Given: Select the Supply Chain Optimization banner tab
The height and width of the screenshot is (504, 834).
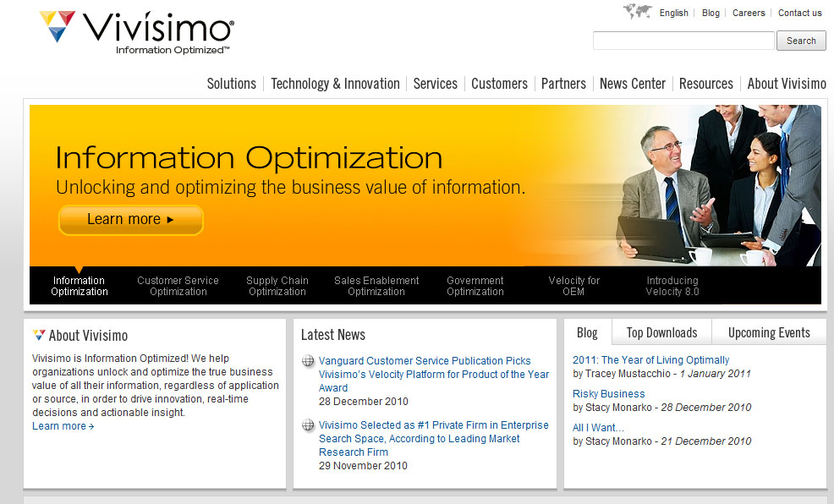Looking at the screenshot, I should (277, 286).
